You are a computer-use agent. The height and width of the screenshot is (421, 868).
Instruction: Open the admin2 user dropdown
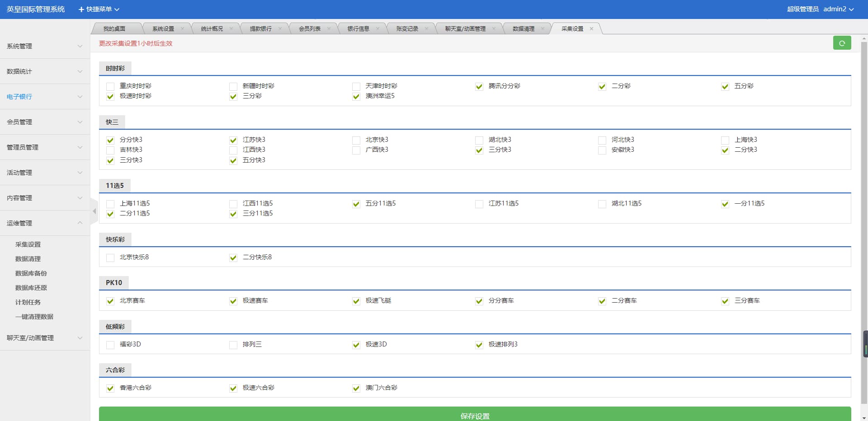pyautogui.click(x=838, y=9)
